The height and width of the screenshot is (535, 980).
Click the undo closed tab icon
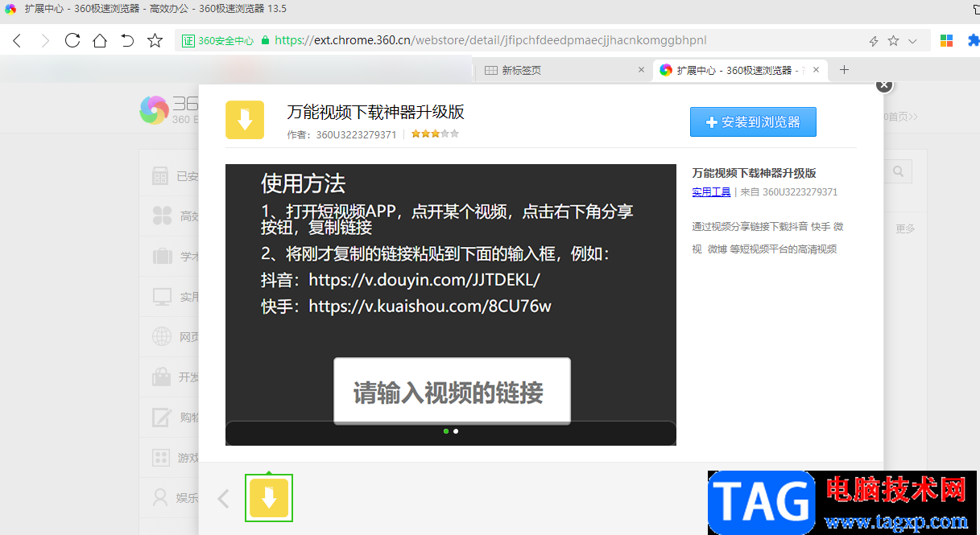pos(127,40)
